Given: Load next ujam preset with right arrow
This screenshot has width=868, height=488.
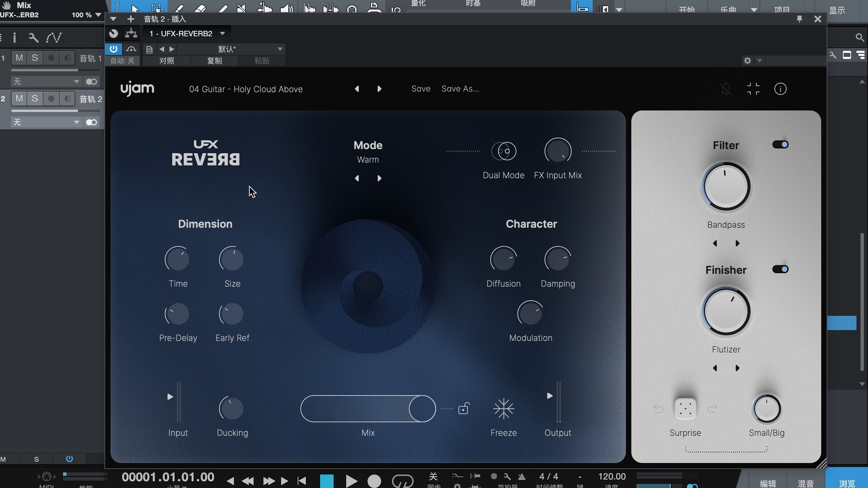Looking at the screenshot, I should click(379, 89).
